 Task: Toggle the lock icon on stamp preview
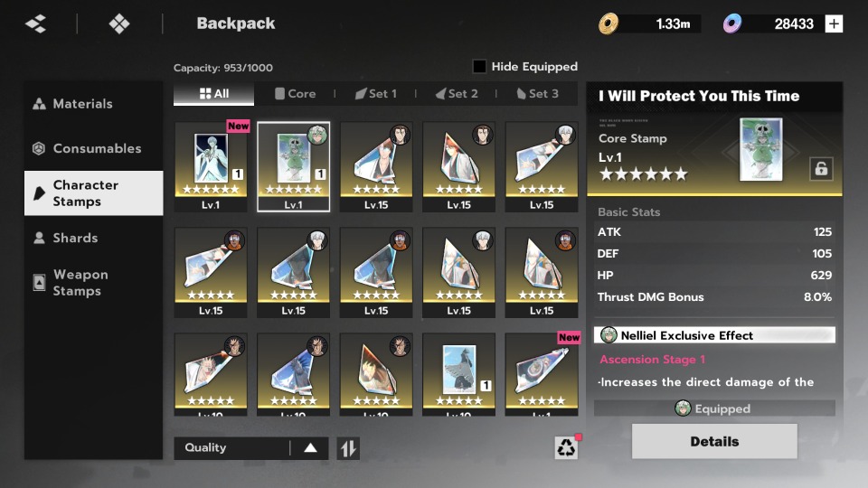tap(821, 168)
